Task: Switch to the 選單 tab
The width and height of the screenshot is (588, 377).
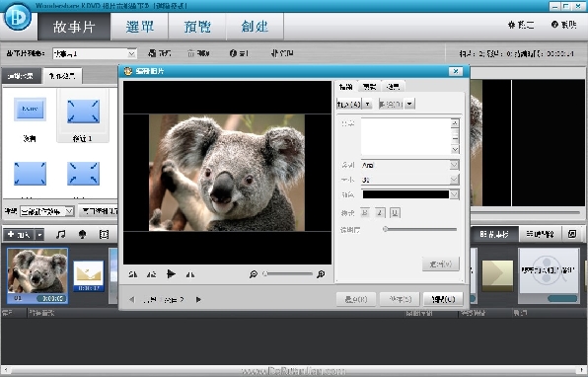Action: coord(140,27)
